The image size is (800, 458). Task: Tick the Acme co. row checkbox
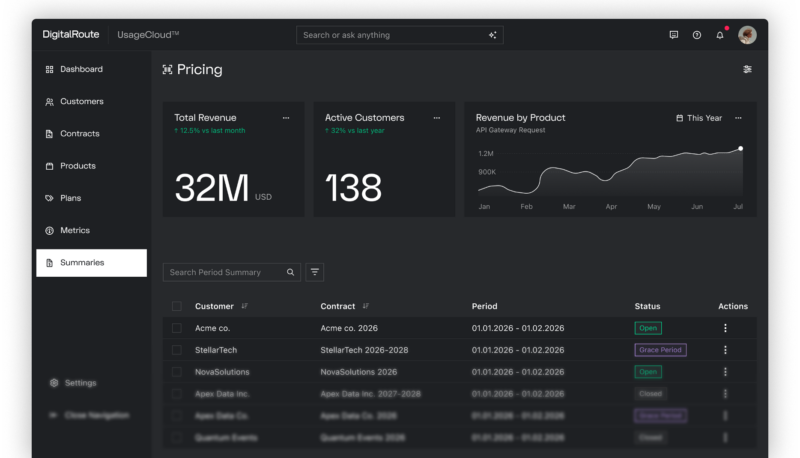tap(177, 328)
